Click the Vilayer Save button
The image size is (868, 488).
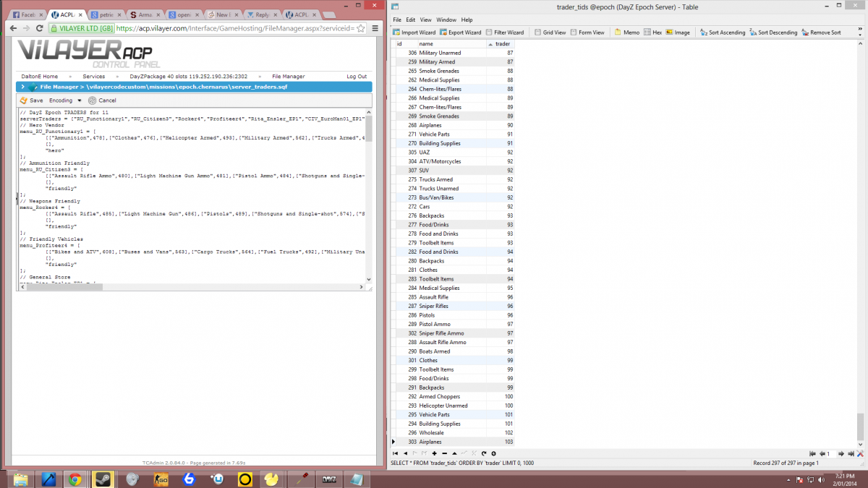coord(31,100)
